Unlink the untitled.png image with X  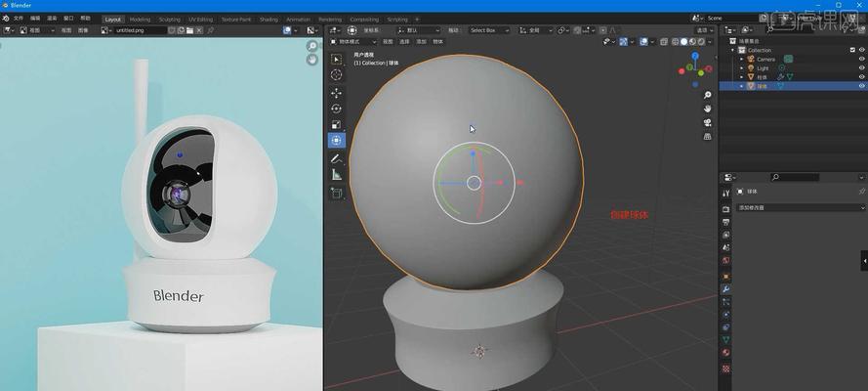[199, 30]
